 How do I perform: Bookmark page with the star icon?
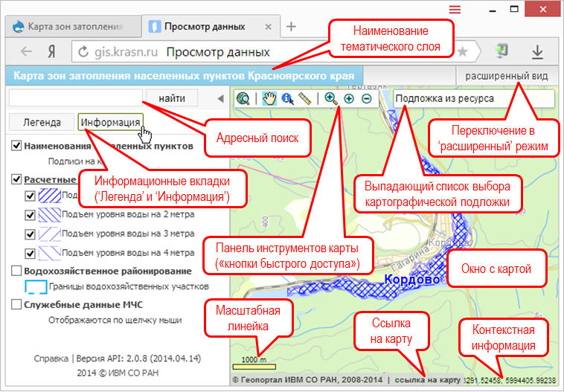click(x=462, y=52)
